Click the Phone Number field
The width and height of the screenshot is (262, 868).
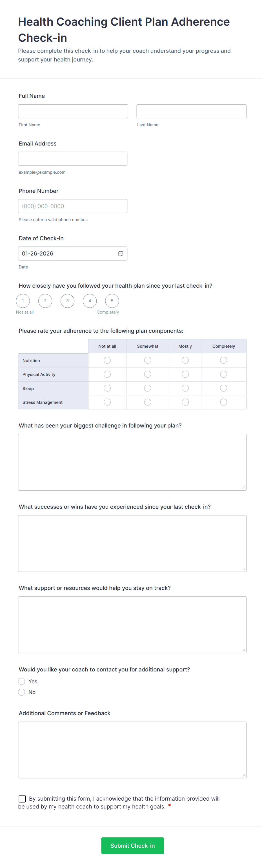point(73,206)
